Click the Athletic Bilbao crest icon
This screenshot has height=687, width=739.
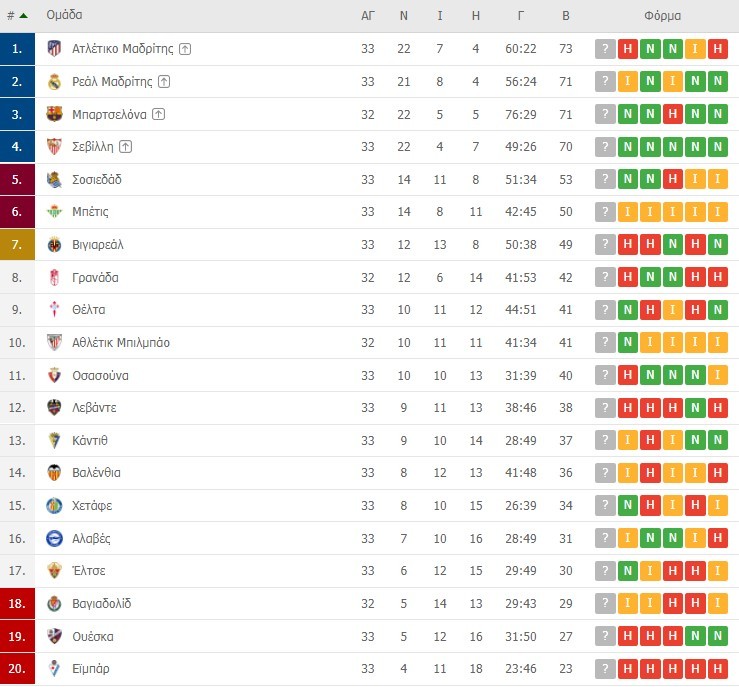point(54,343)
